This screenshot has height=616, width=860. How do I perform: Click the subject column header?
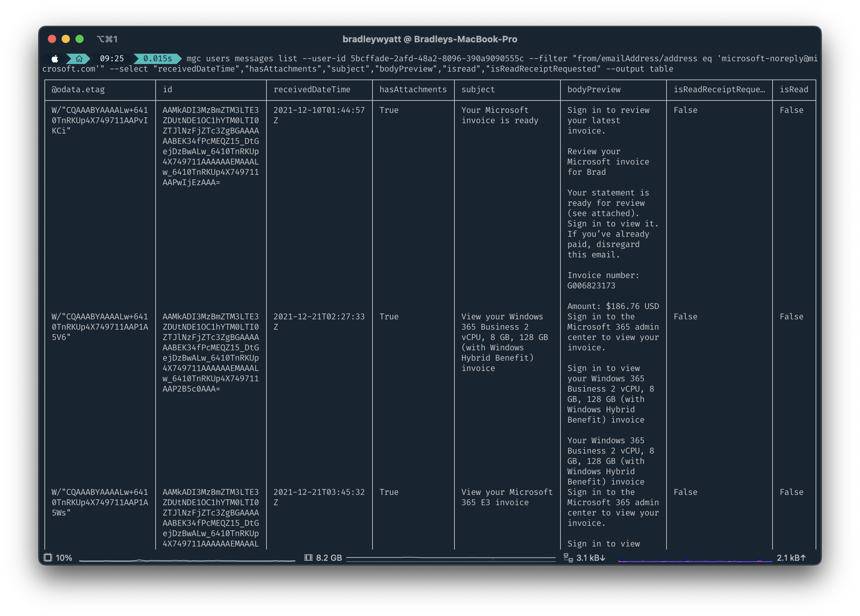[x=478, y=89]
